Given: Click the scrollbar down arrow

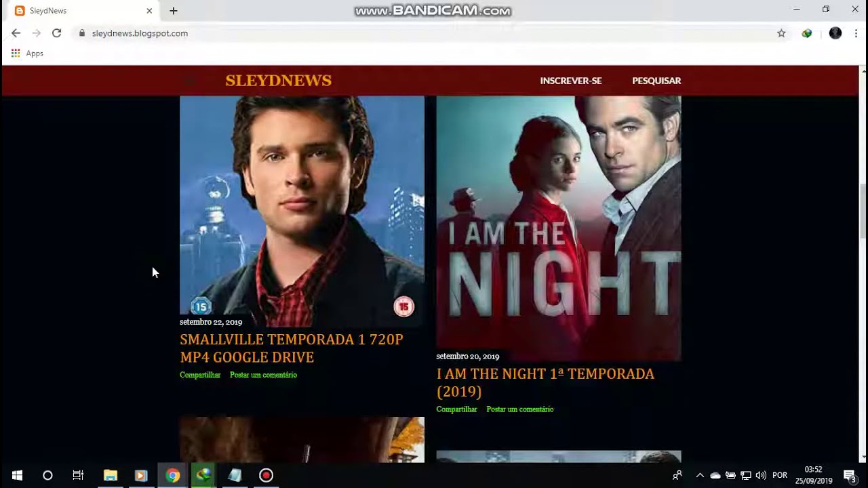Looking at the screenshot, I should tap(863, 458).
